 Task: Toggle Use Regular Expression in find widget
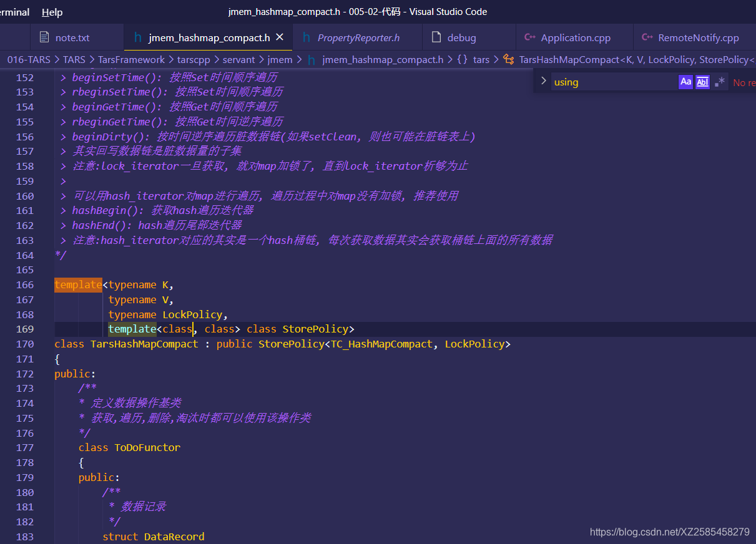[x=720, y=82]
